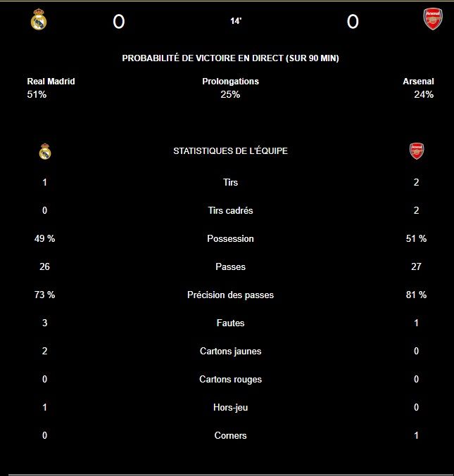Screen dimensions: 454x476
Task: Click the Fautes statistic label
Action: 230,323
